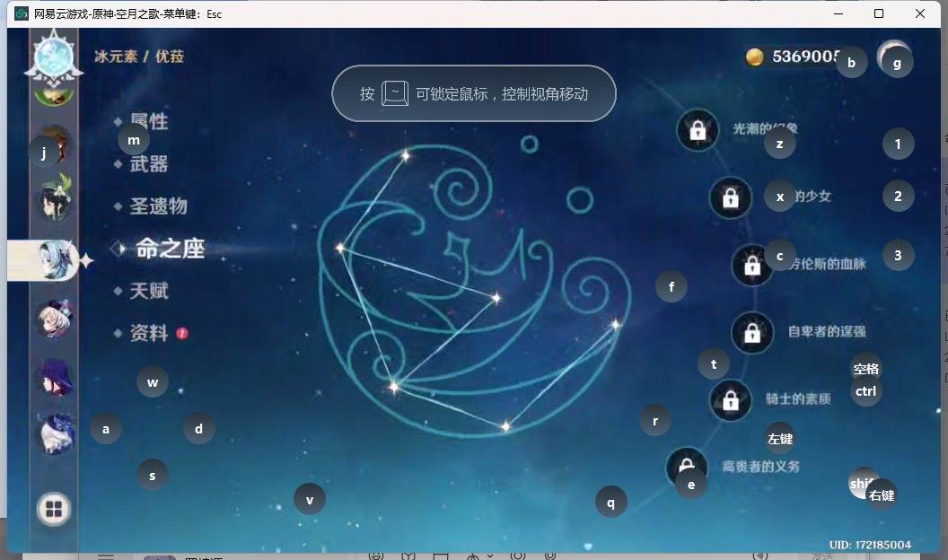This screenshot has width=948, height=560.
Task: Tap the virtual 'g' key button
Action: coord(897,63)
